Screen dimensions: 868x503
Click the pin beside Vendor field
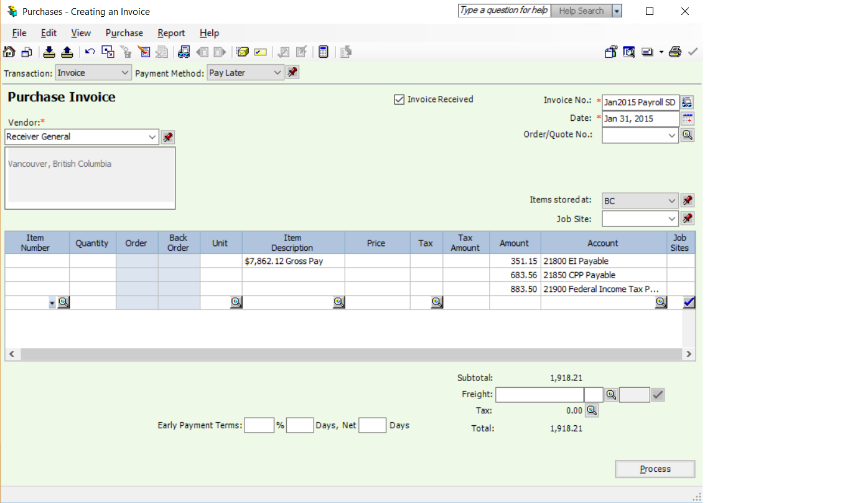[167, 137]
